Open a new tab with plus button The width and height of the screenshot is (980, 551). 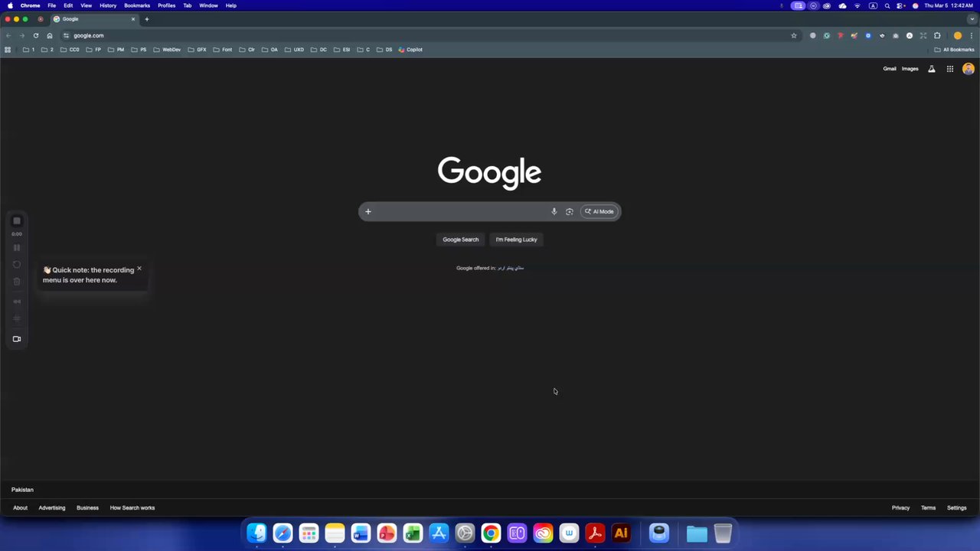[x=146, y=19]
